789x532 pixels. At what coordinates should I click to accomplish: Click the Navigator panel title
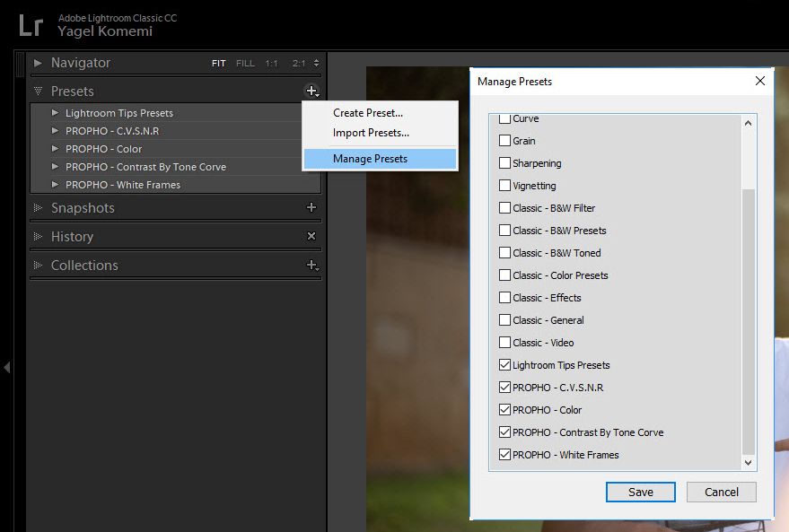(x=81, y=63)
